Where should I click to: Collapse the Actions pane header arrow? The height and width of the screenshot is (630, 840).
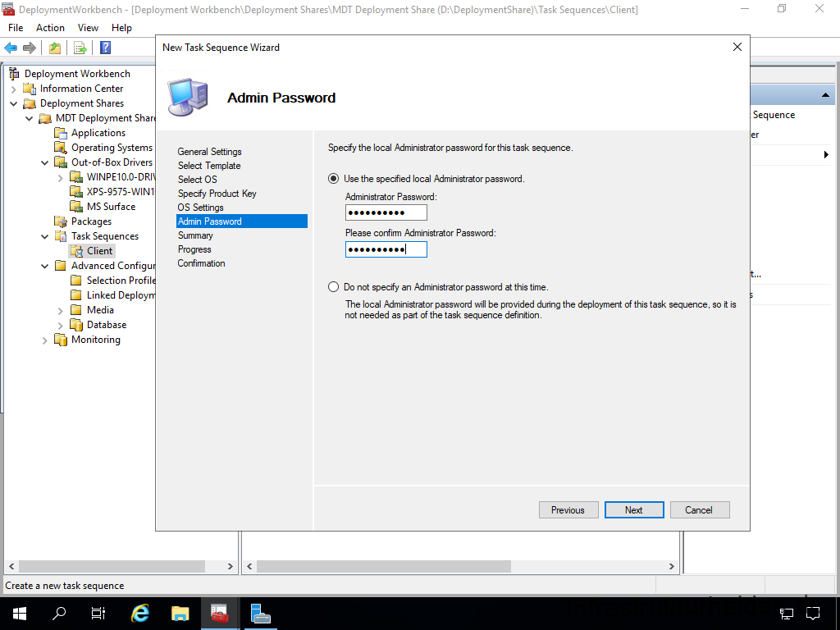point(825,95)
